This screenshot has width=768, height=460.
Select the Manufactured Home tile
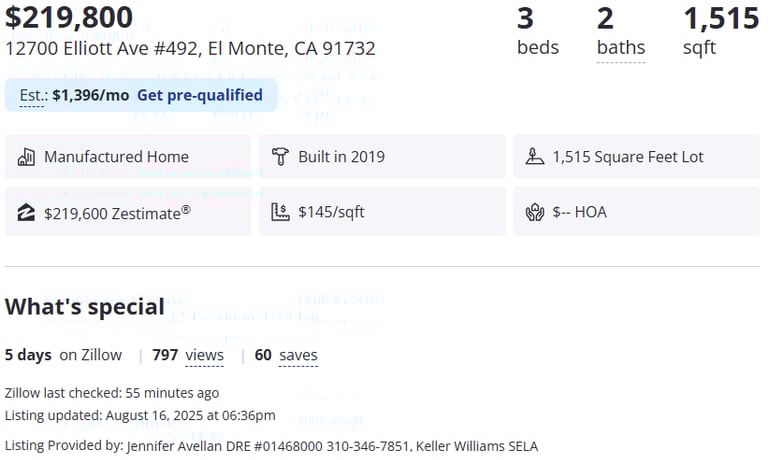click(x=128, y=157)
